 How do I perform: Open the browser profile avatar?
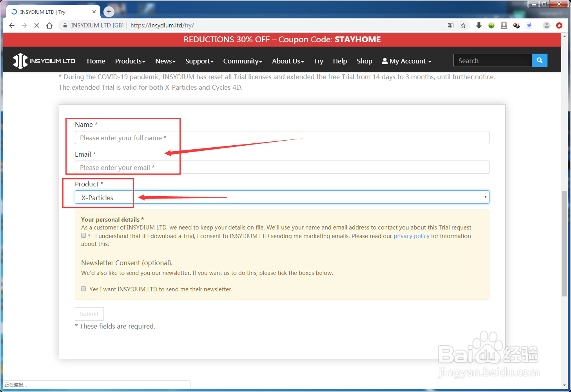coord(547,25)
